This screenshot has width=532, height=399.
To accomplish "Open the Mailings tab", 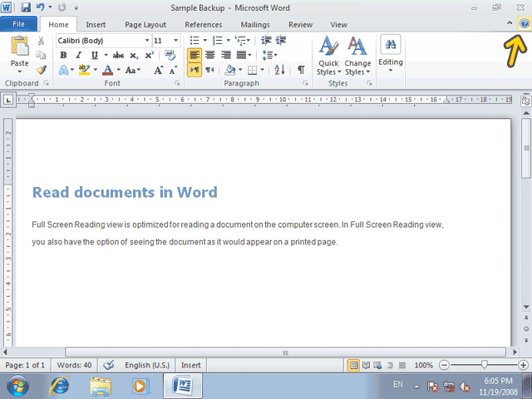I will coord(255,24).
